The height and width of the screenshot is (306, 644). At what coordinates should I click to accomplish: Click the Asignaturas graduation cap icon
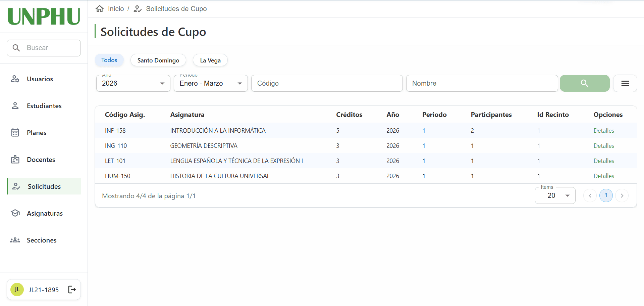(15, 213)
